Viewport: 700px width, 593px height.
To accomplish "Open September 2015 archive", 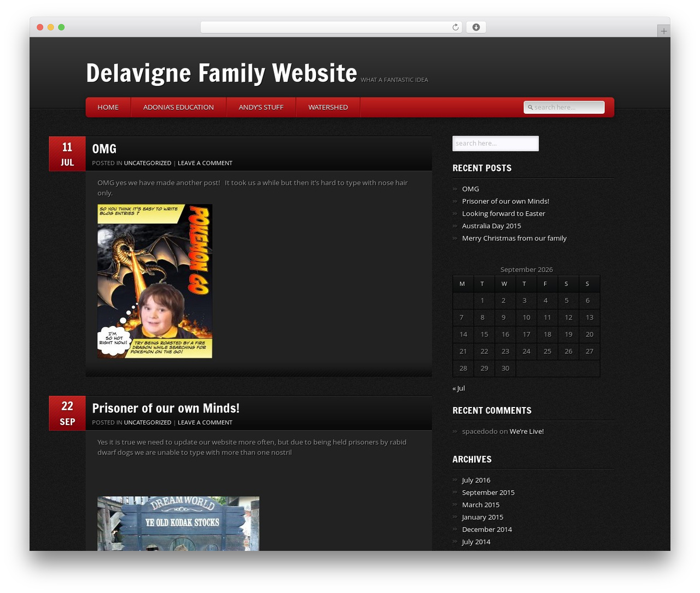I will coord(488,492).
